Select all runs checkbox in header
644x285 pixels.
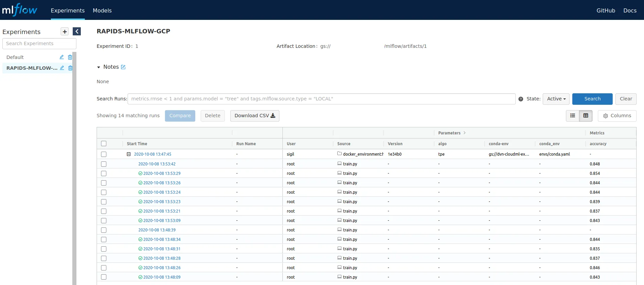pos(104,144)
